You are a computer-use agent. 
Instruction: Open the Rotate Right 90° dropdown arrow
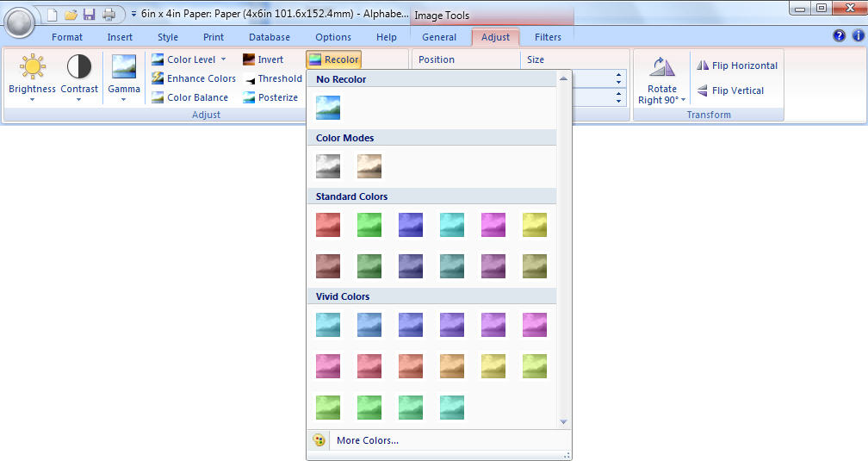684,100
